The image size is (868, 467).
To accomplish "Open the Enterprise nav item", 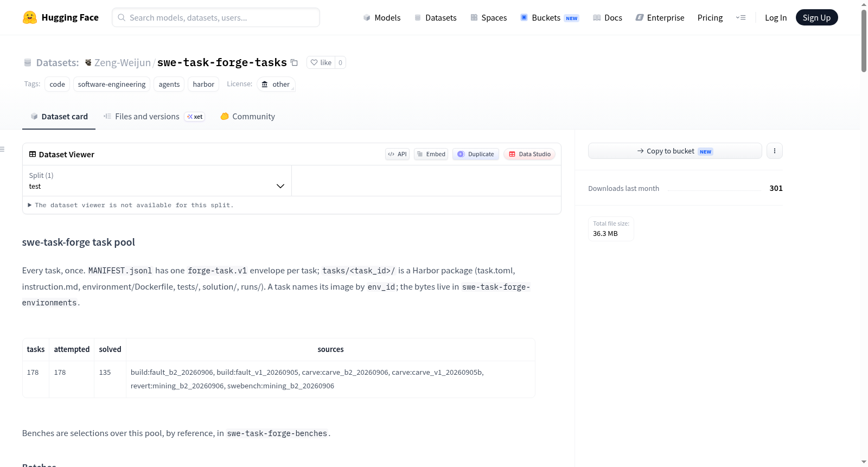I will tap(660, 17).
